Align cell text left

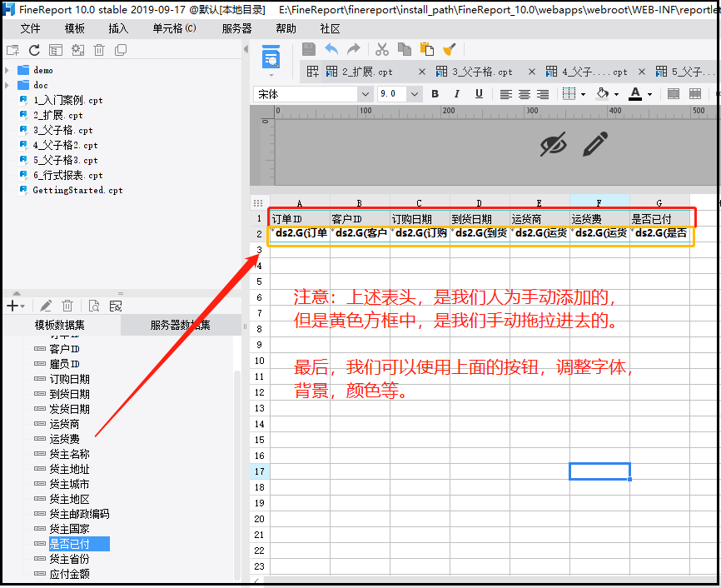click(x=506, y=94)
